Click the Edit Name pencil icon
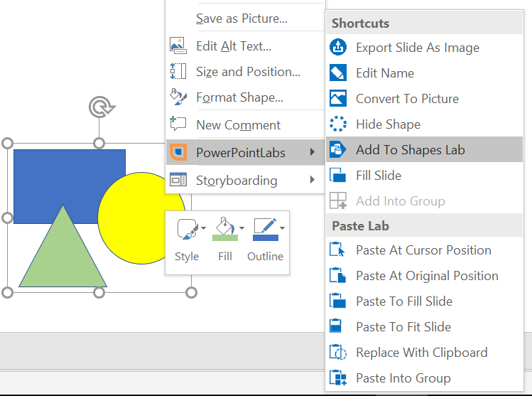The image size is (532, 396). (338, 73)
